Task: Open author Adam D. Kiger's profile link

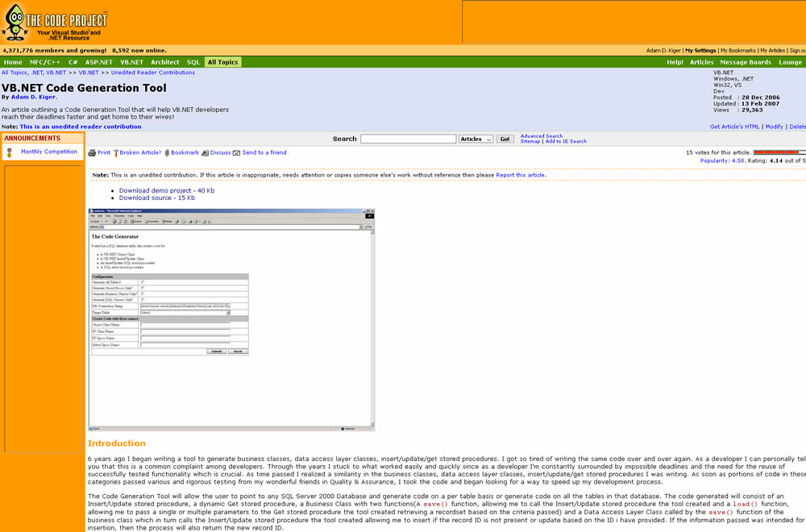Action: pos(33,98)
